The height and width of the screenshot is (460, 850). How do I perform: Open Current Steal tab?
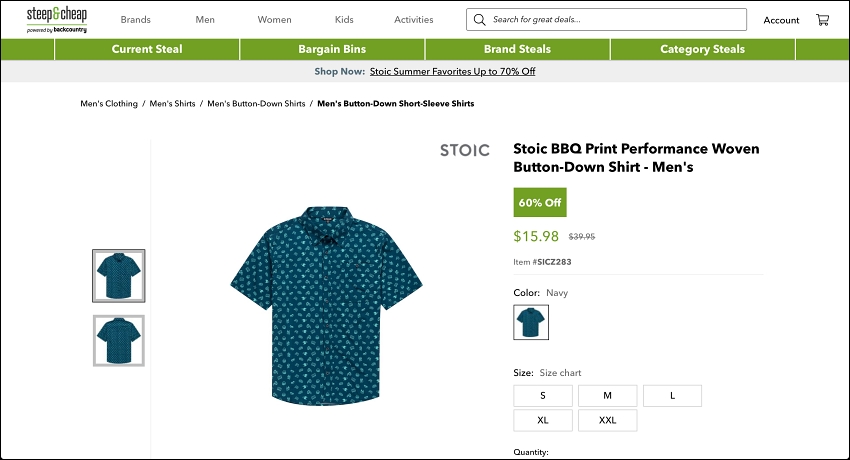tap(147, 49)
